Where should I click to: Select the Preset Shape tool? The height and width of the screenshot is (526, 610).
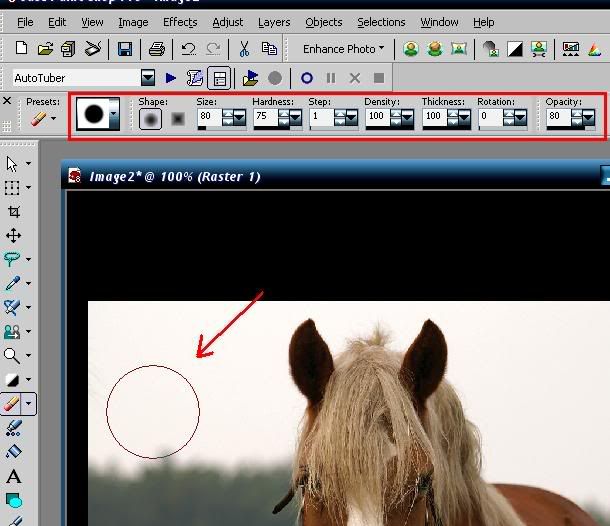point(14,500)
